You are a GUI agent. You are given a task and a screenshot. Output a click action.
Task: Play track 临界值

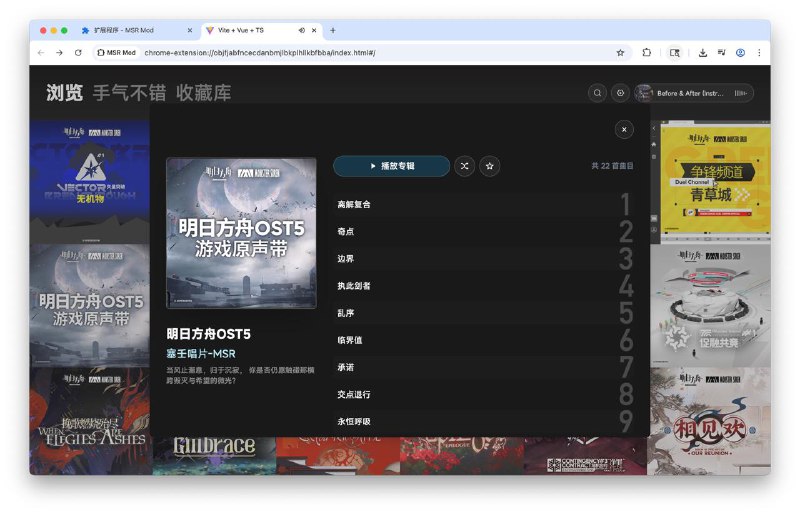coord(484,340)
